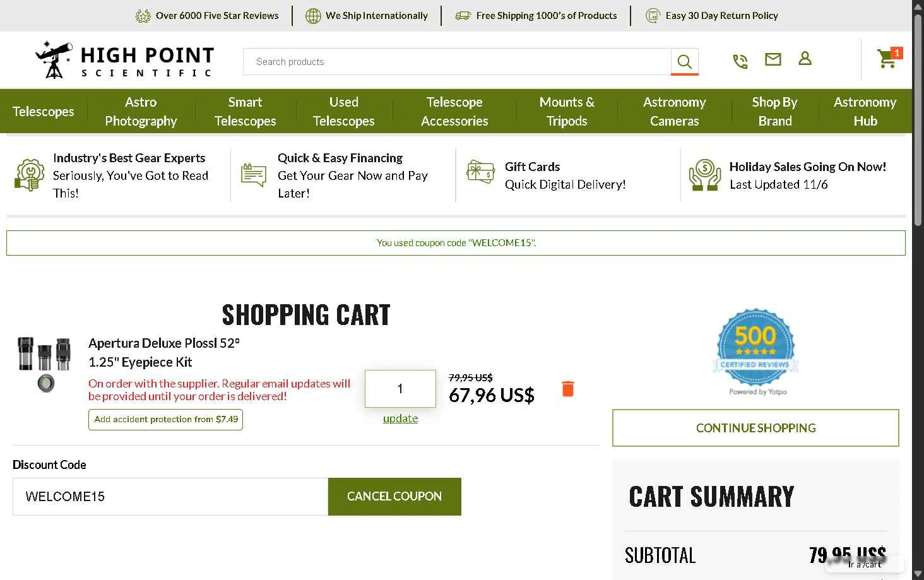
Task: Open the Astronomy Hub menu
Action: [x=865, y=111]
